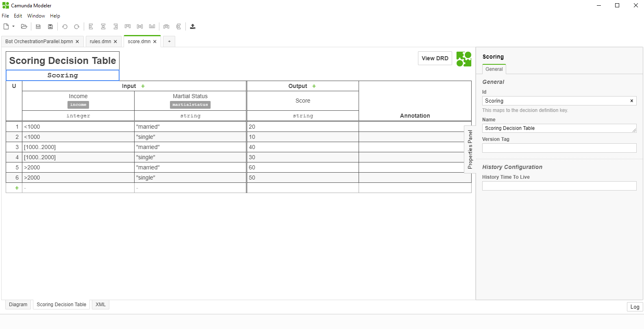The image size is (644, 329).
Task: Click the View DRD button
Action: tap(435, 58)
